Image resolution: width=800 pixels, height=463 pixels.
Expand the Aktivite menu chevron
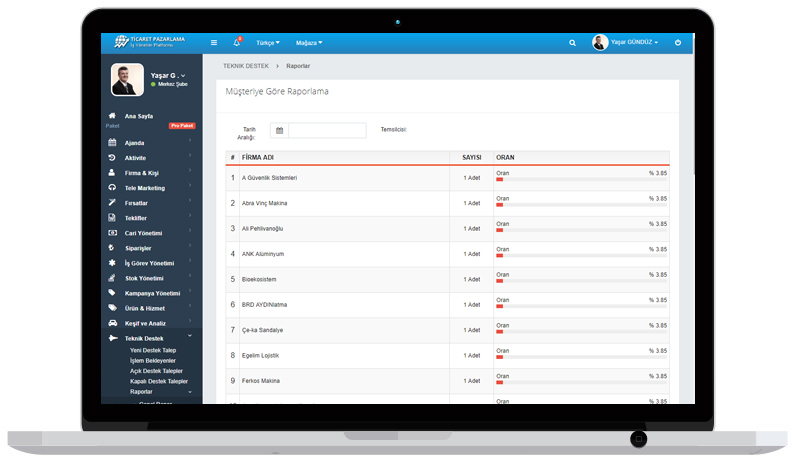pos(190,155)
